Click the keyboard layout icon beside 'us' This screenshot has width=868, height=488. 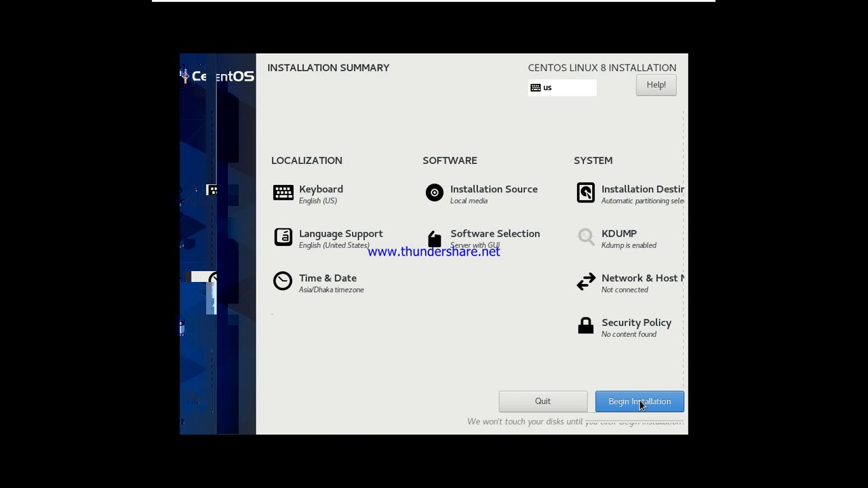[x=536, y=87]
